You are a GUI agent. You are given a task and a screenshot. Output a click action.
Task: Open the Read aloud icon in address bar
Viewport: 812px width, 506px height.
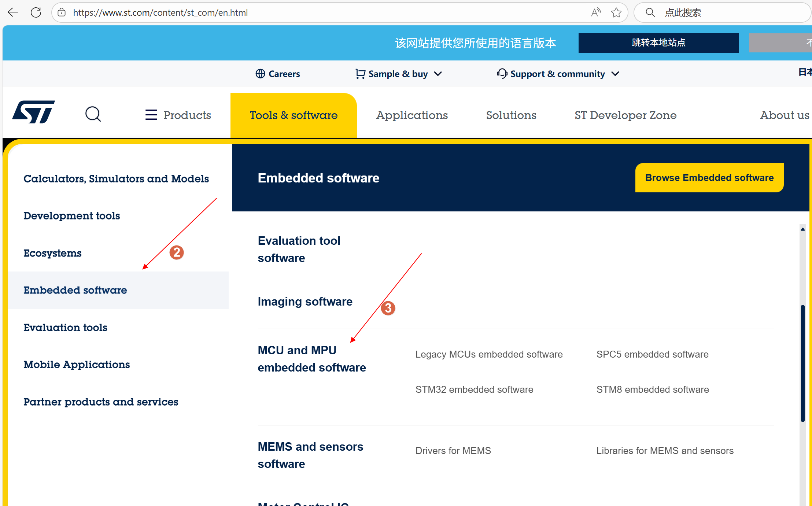click(x=596, y=12)
